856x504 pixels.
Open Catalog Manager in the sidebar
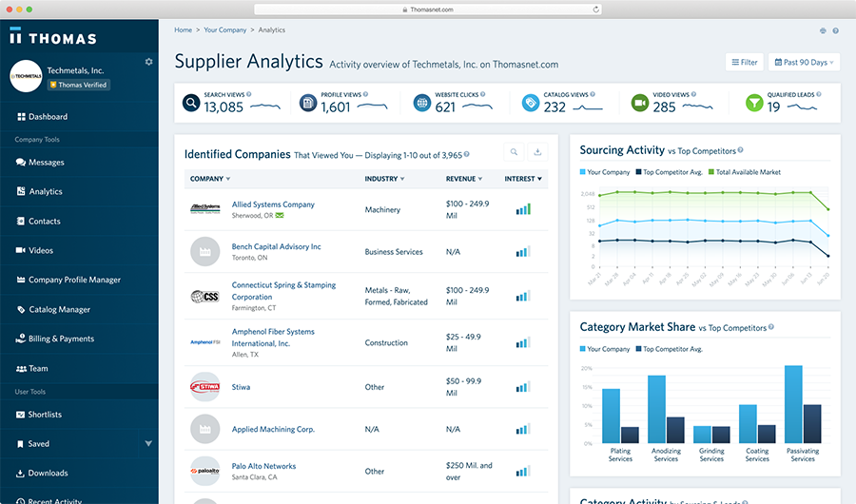coord(79,309)
